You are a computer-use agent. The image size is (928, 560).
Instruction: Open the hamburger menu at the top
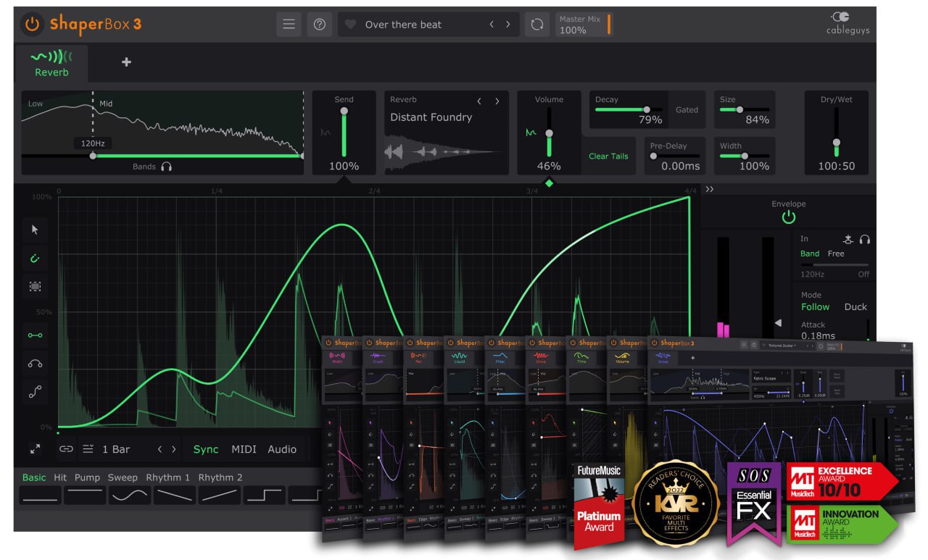click(x=289, y=24)
